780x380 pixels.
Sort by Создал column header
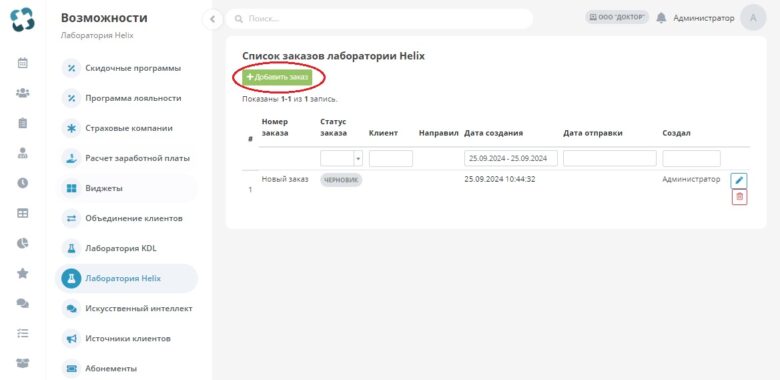coord(676,133)
